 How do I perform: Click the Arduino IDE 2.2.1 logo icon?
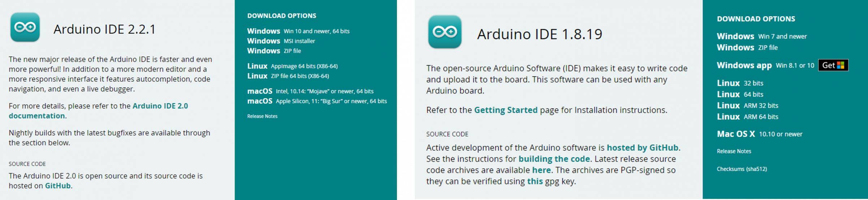click(x=25, y=27)
